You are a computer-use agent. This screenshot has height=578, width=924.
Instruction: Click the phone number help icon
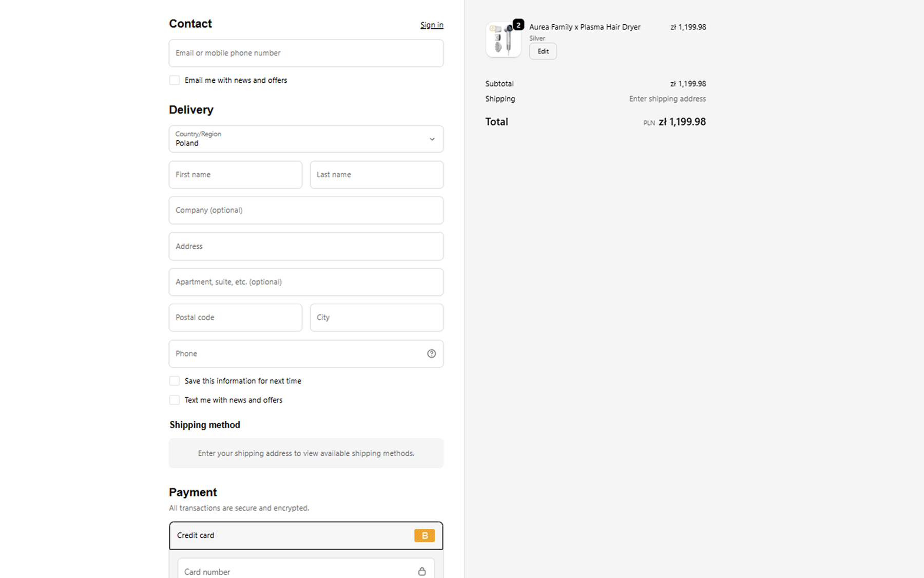coord(431,353)
